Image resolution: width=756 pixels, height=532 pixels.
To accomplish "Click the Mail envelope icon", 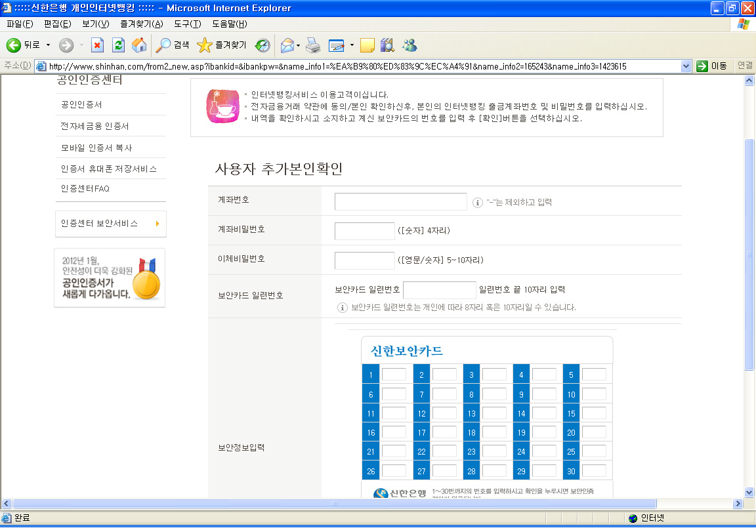I will 287,45.
